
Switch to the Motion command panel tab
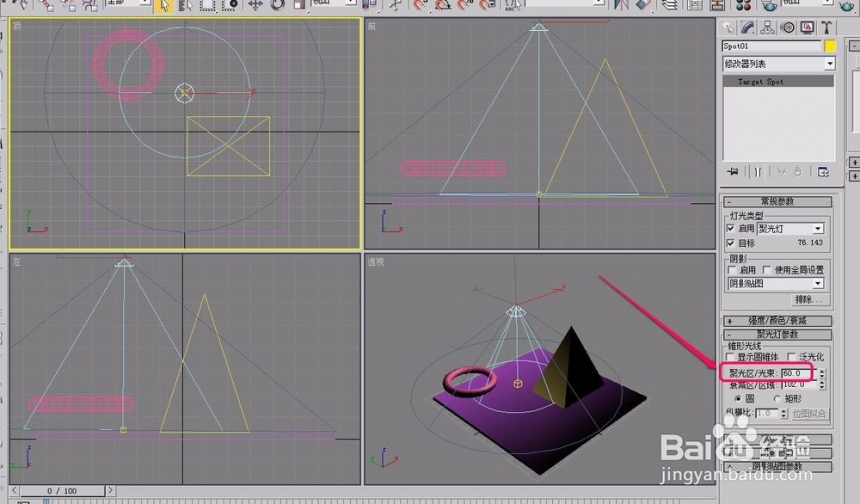[788, 27]
